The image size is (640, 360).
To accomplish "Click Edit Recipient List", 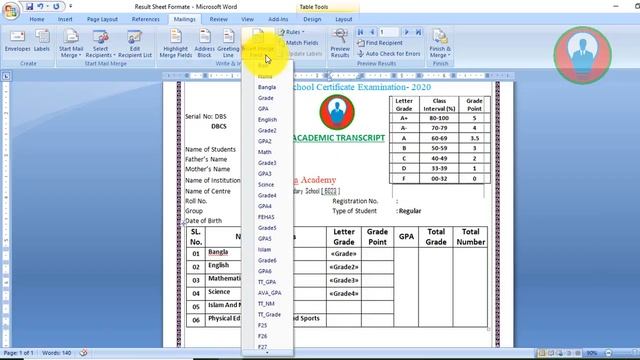I will click(x=135, y=44).
